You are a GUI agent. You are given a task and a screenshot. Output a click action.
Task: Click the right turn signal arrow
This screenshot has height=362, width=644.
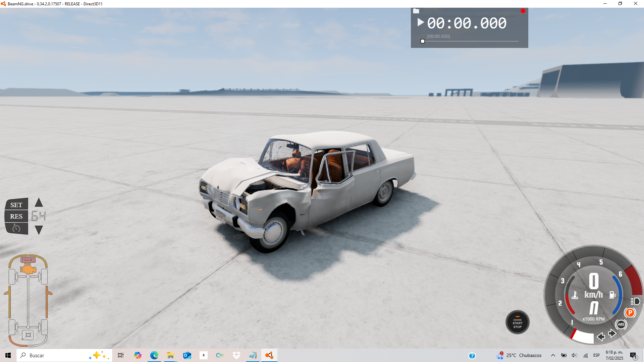(612, 334)
